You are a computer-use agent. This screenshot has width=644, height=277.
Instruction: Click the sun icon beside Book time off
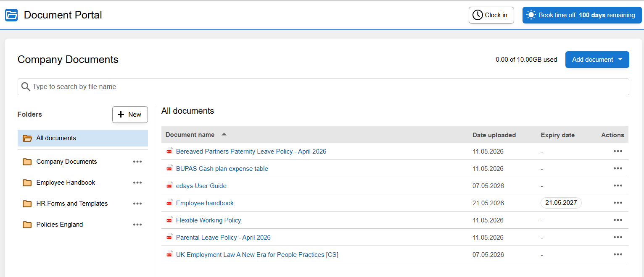point(531,15)
